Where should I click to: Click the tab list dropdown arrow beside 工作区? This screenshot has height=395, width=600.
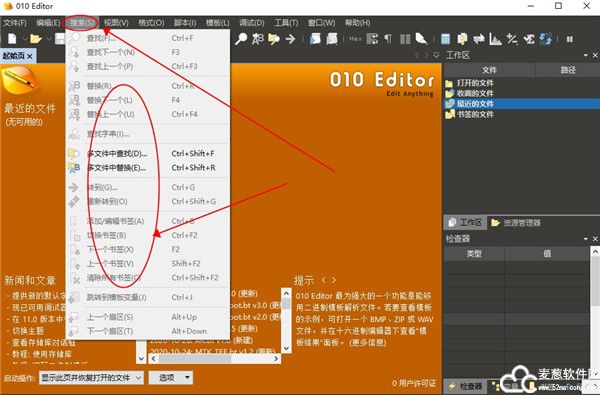pos(436,56)
